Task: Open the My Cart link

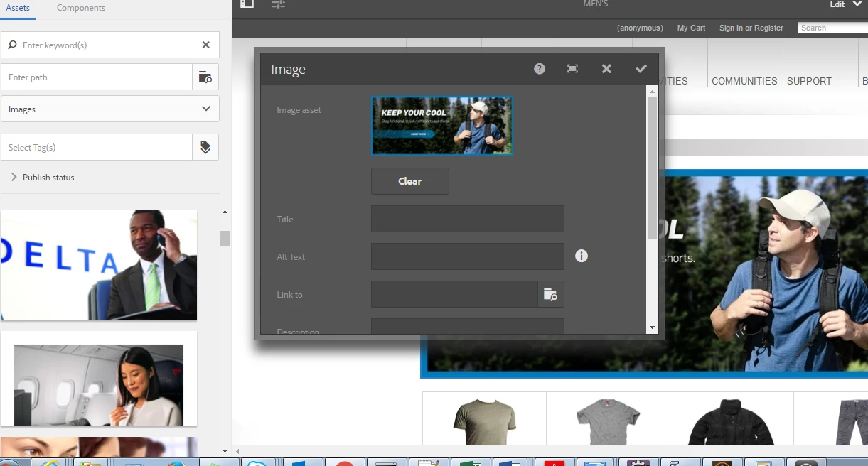Action: pyautogui.click(x=691, y=28)
